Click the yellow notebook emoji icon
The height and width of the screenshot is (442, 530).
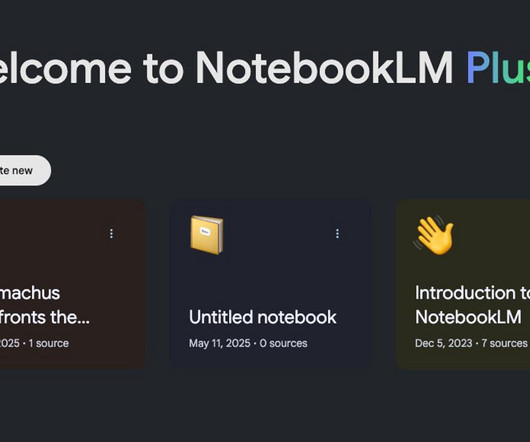tap(207, 235)
